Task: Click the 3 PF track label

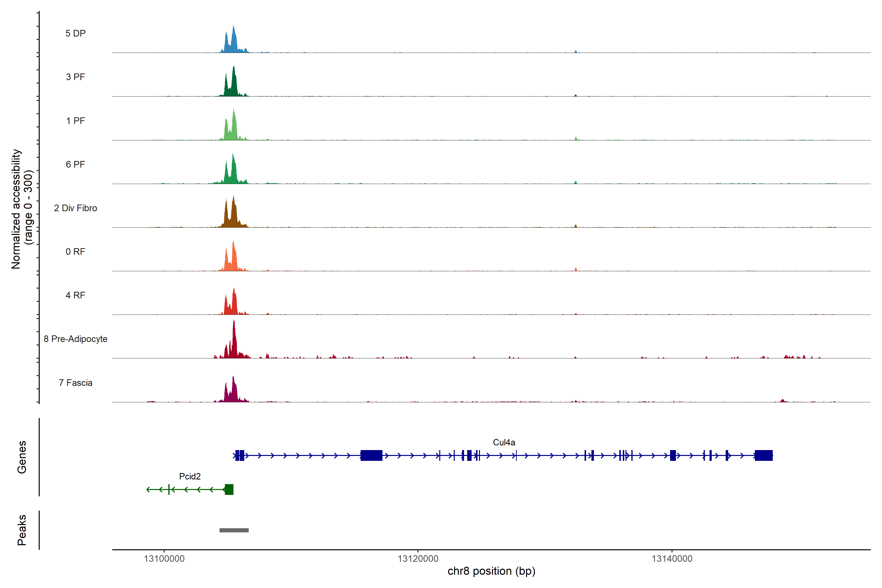Action: [x=75, y=77]
